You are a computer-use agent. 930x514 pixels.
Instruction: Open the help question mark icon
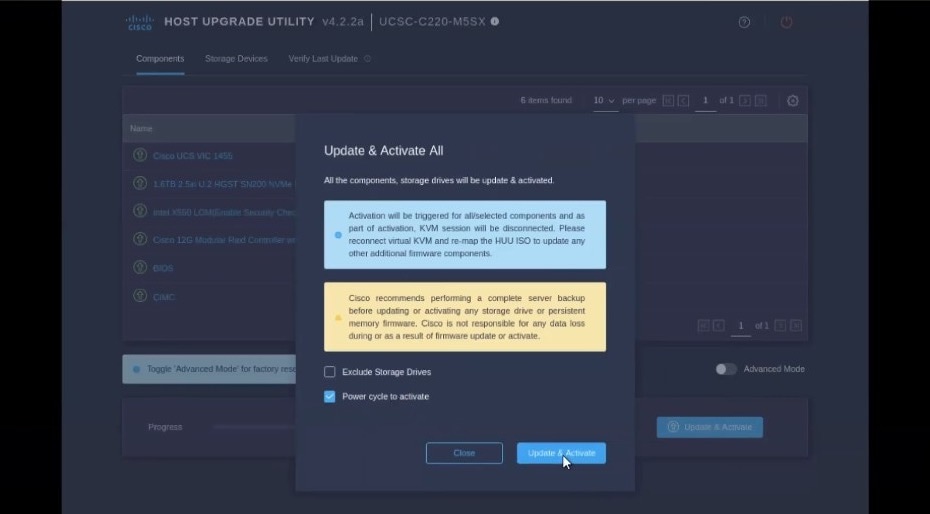(744, 23)
